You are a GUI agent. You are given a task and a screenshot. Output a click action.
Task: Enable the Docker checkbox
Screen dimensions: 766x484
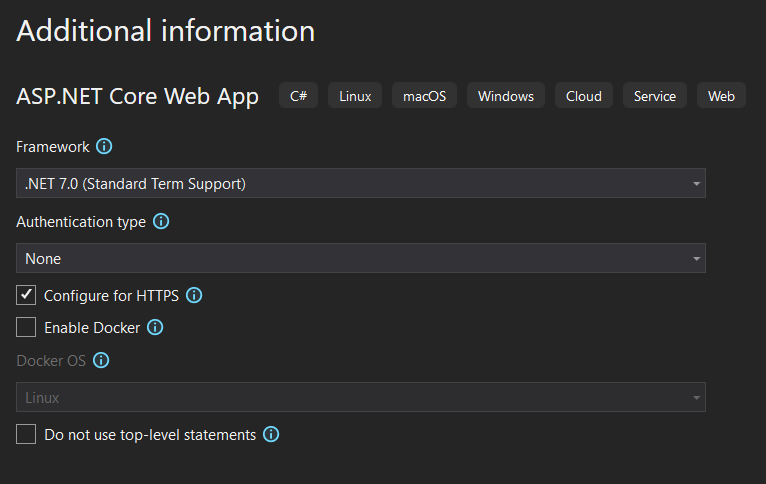(26, 327)
